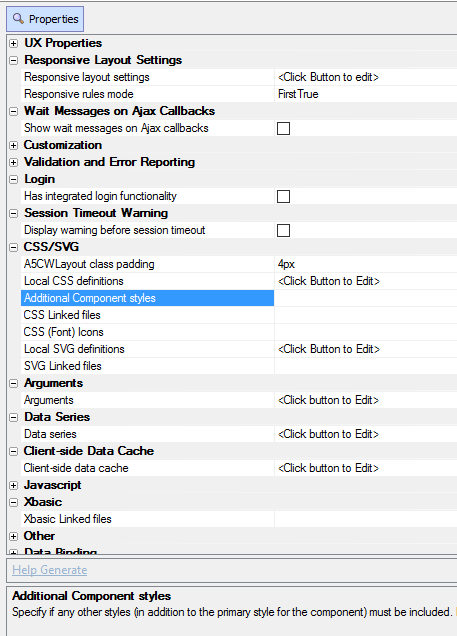Expand Validation and Error Reporting section
The width and height of the screenshot is (457, 636).
pos(13,162)
